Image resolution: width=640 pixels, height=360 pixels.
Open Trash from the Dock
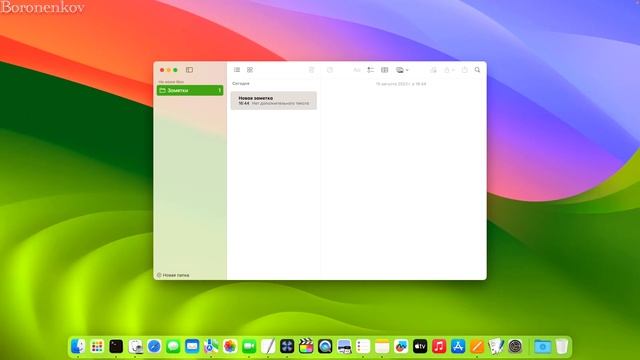pyautogui.click(x=562, y=346)
